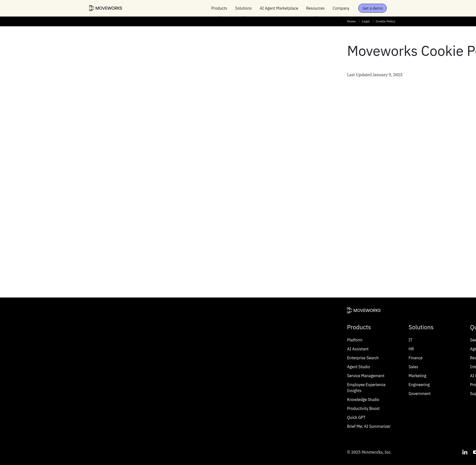
Task: Go to the Home breadcrumb link
Action: 351,21
